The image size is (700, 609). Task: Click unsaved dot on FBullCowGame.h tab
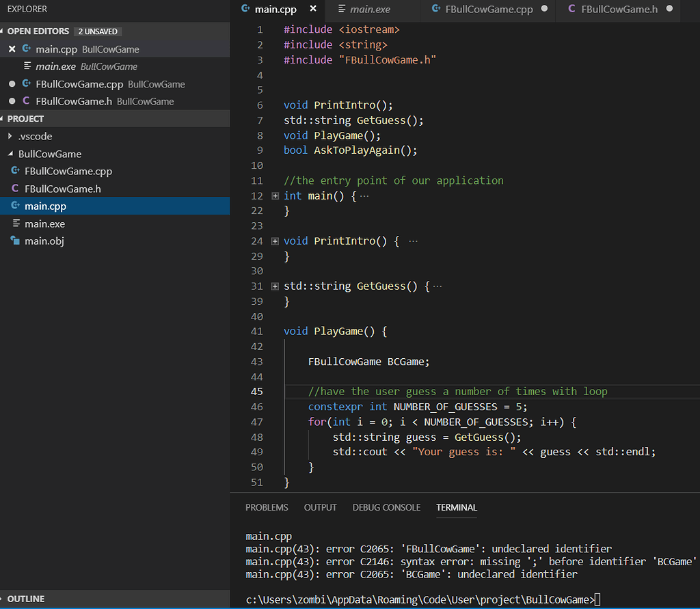pyautogui.click(x=669, y=9)
